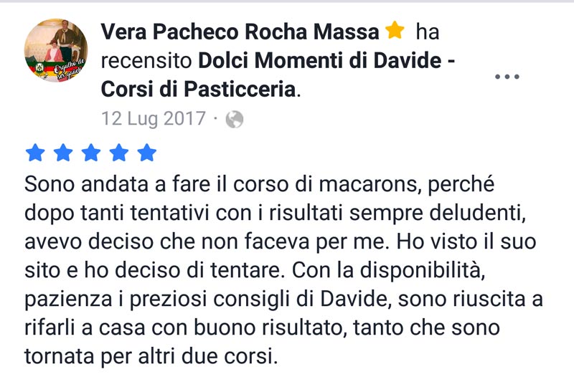The height and width of the screenshot is (392, 574).
Task: Click the word 'ha' after the star badge
Action: (x=427, y=32)
